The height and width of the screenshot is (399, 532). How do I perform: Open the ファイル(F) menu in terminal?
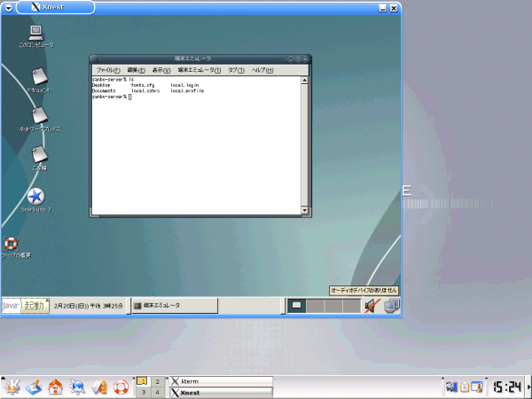107,70
